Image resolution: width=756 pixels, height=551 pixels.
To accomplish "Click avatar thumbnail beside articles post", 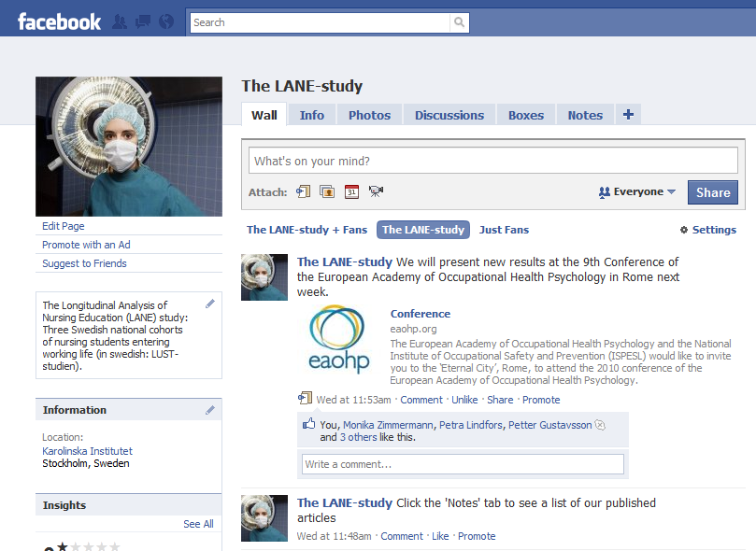I will tap(264, 517).
